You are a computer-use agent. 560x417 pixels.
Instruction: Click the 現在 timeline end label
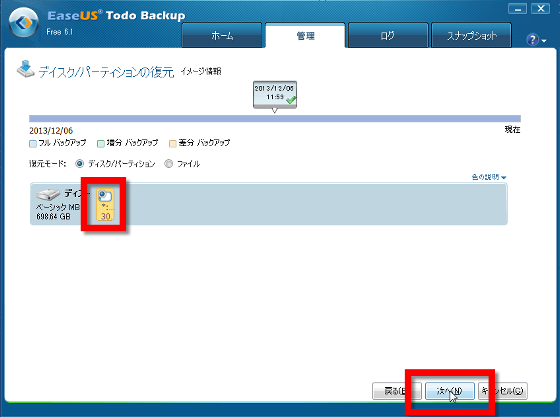(512, 130)
